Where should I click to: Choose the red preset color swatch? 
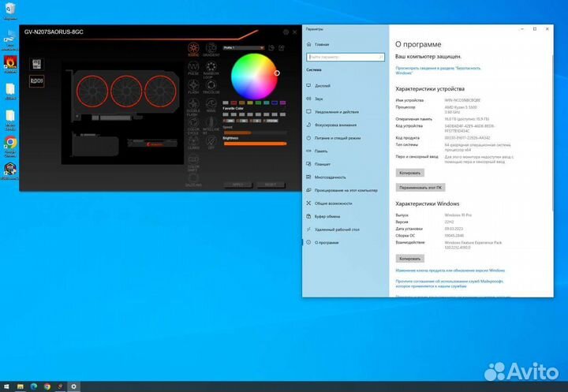(234, 103)
